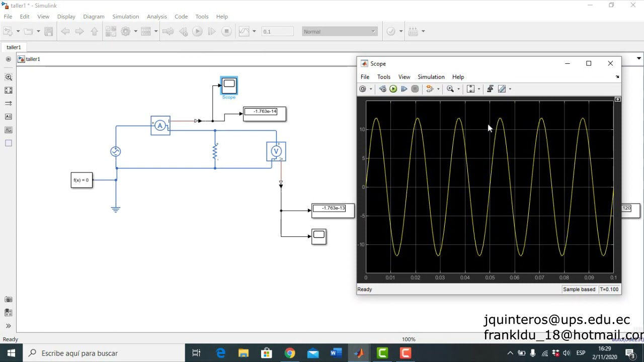Click Open folder icon in Simulink toolbar
The width and height of the screenshot is (644, 362).
(28, 32)
